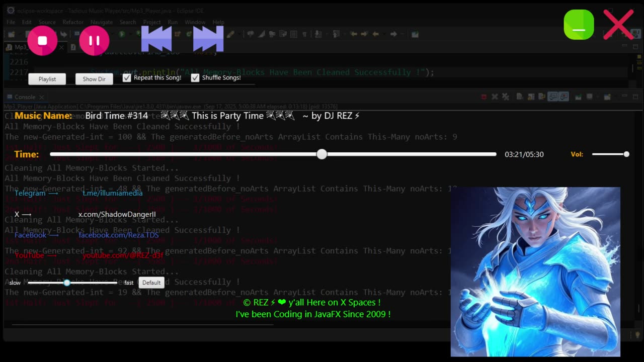Minimize the player with the green button
This screenshot has width=644, height=362.
point(579,25)
